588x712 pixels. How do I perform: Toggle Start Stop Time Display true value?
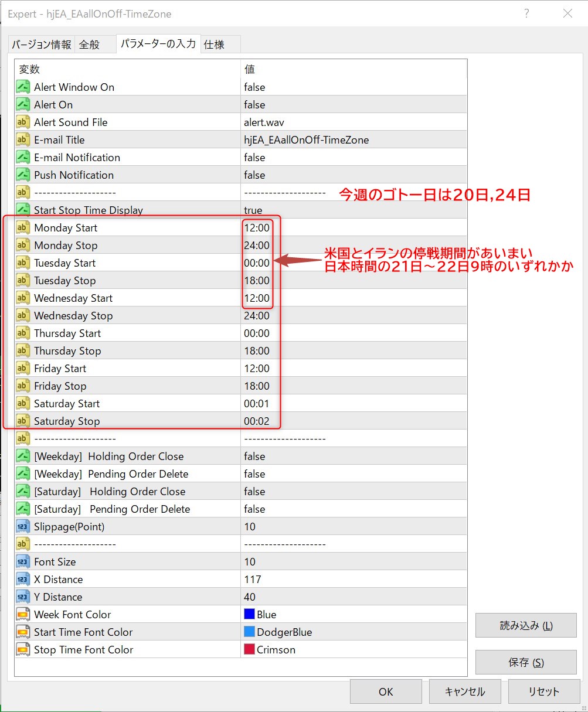click(253, 210)
